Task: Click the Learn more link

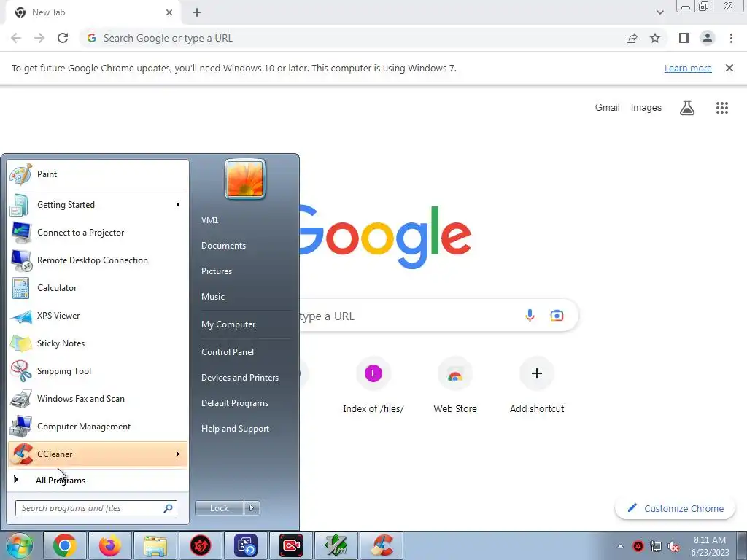Action: point(688,68)
